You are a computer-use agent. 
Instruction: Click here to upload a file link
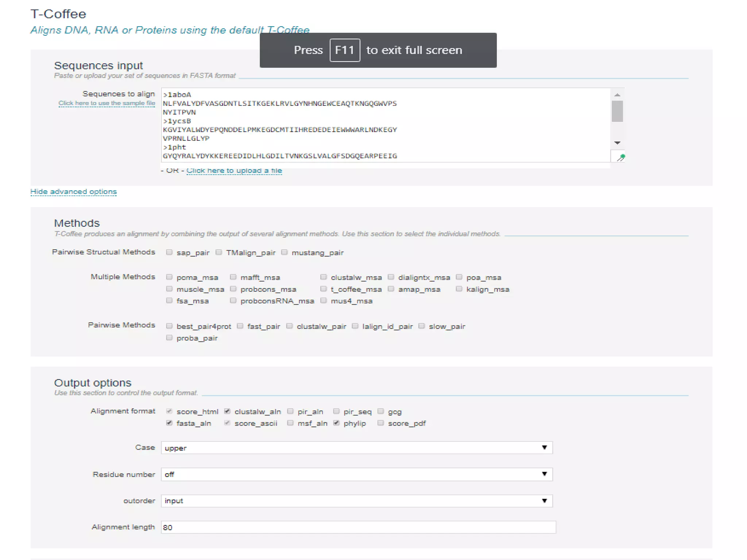pos(234,171)
